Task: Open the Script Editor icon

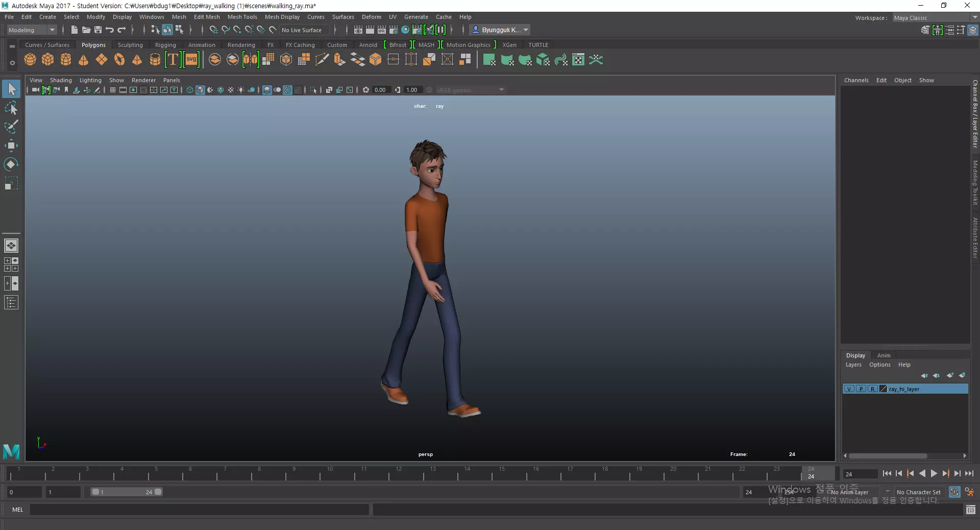Action: [971, 510]
